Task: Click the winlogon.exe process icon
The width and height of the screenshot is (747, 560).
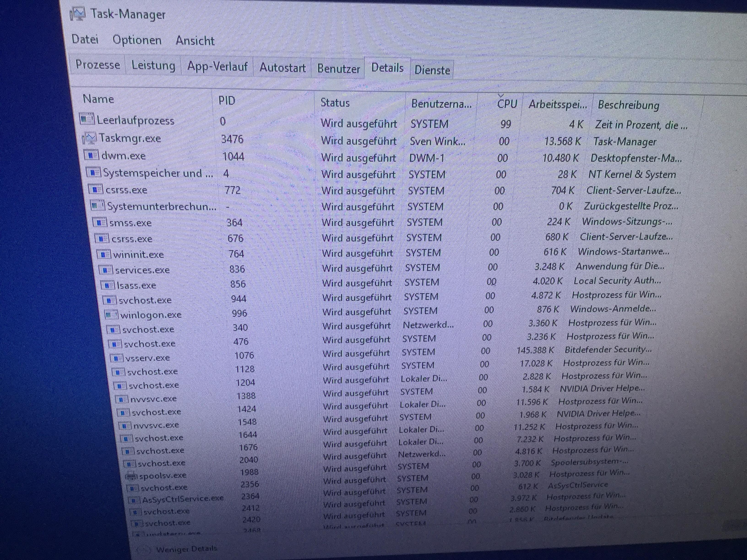Action: [111, 315]
